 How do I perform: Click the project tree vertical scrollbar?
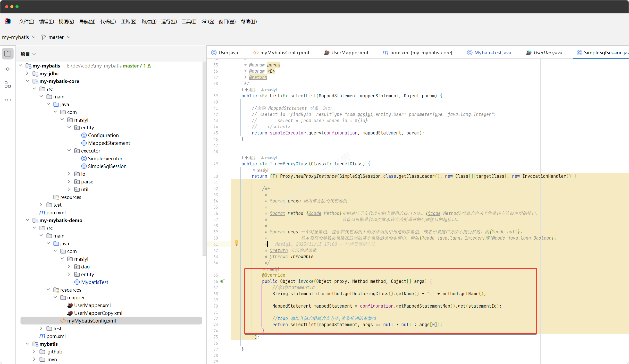point(204,158)
